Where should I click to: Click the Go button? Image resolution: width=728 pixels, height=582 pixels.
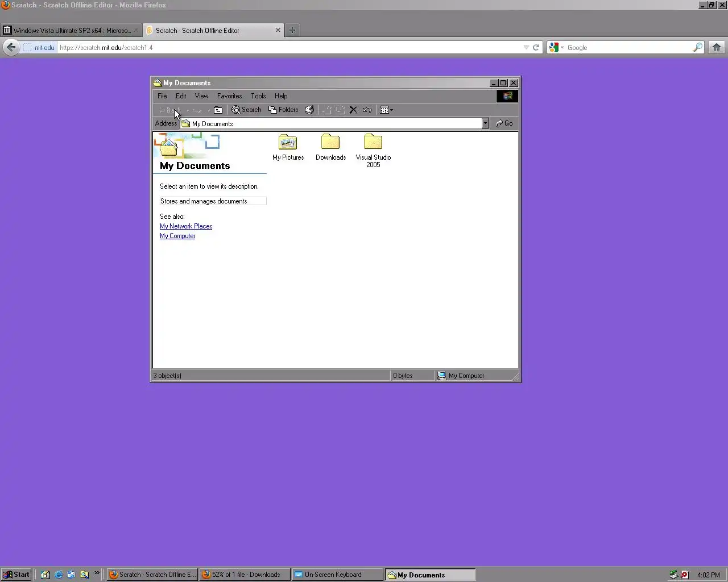coord(504,123)
